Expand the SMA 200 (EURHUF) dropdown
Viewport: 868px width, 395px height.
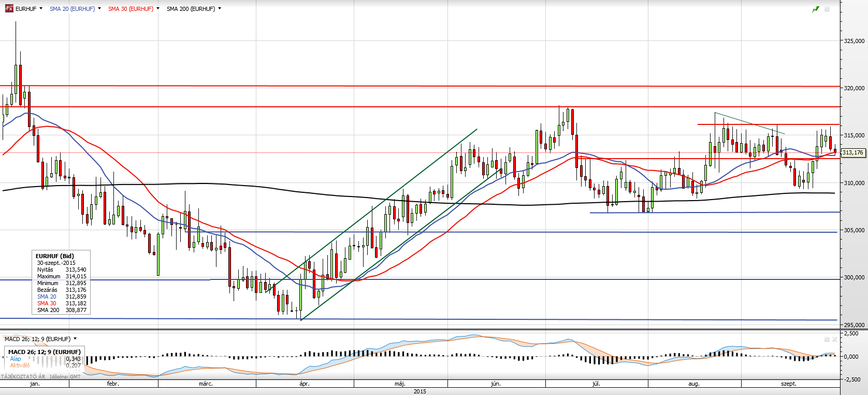pos(220,9)
